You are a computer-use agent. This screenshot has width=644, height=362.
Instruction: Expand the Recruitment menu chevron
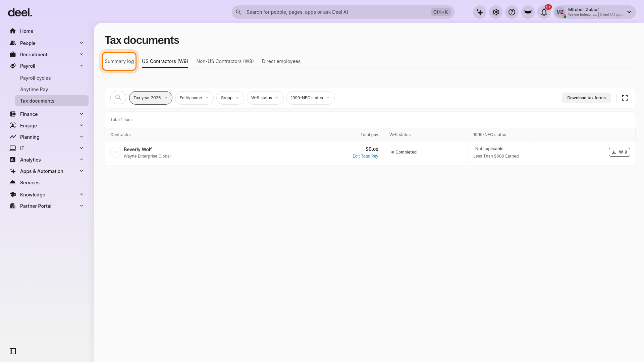82,54
